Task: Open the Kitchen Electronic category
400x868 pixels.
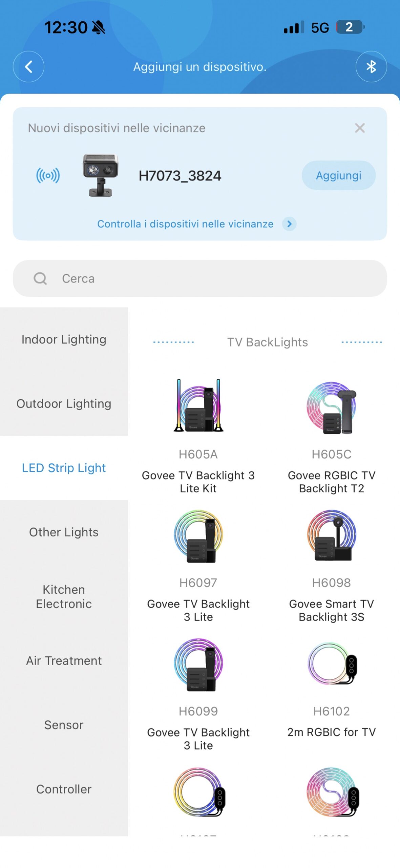Action: (x=64, y=596)
